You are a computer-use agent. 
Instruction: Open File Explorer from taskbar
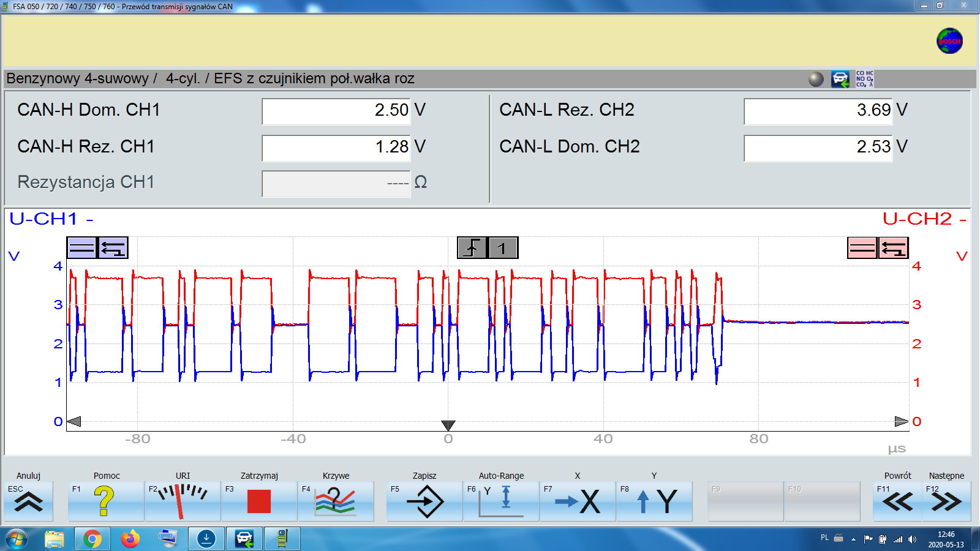tap(55, 539)
